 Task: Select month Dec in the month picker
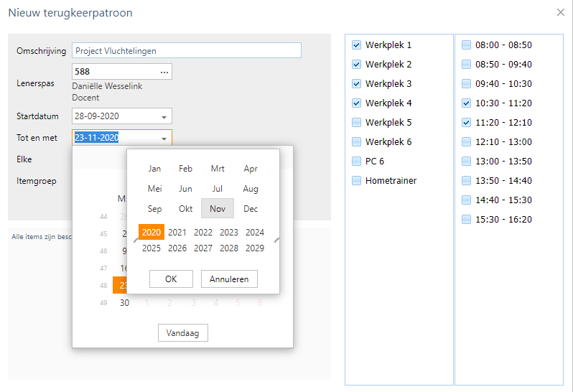251,209
